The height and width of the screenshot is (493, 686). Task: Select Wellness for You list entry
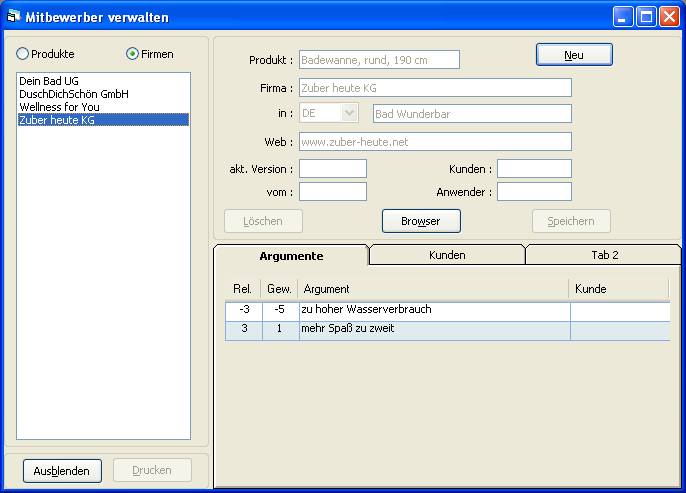(59, 107)
